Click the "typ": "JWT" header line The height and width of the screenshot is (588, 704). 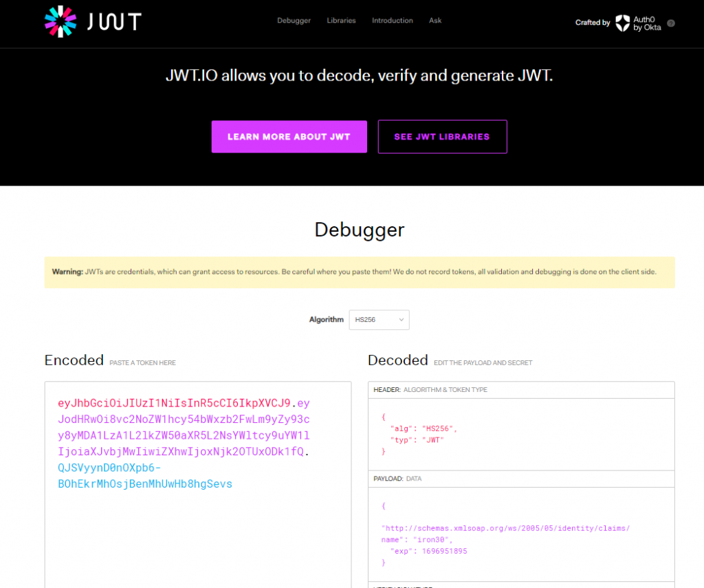(x=417, y=440)
